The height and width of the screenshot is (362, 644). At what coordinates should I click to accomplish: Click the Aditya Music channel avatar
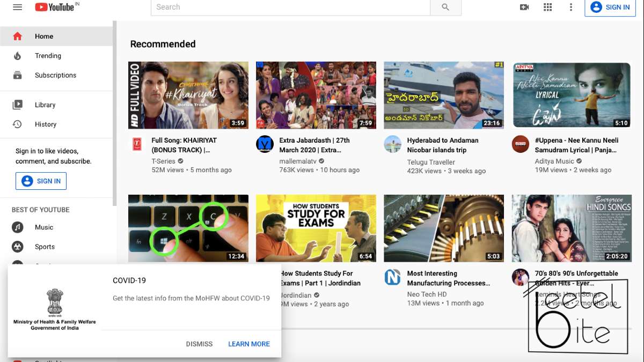click(520, 144)
